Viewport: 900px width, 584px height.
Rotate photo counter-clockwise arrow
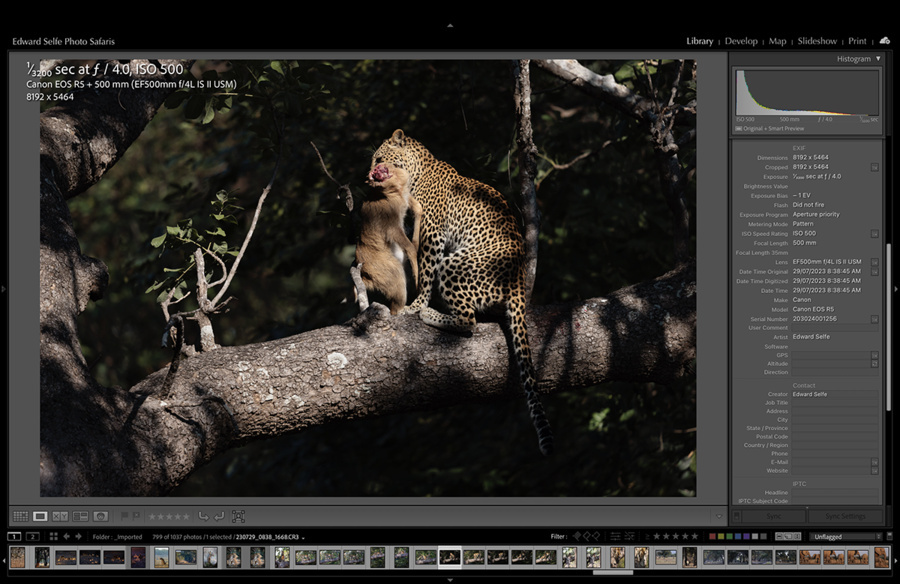[x=203, y=516]
